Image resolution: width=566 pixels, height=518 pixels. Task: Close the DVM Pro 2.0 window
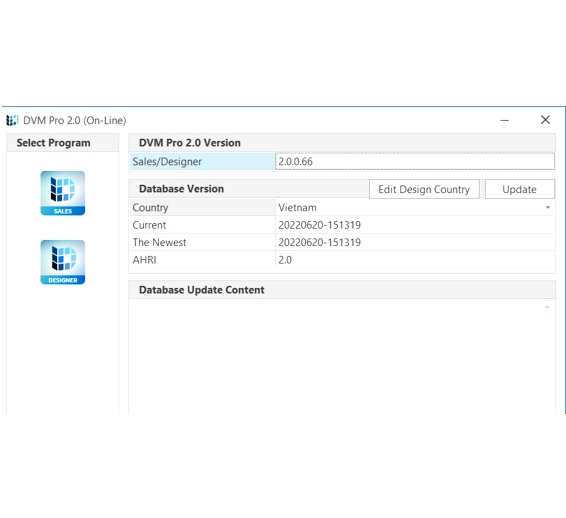click(x=545, y=120)
